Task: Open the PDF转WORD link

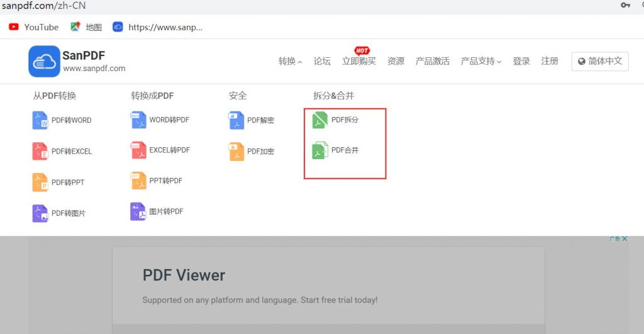Action: pyautogui.click(x=72, y=120)
